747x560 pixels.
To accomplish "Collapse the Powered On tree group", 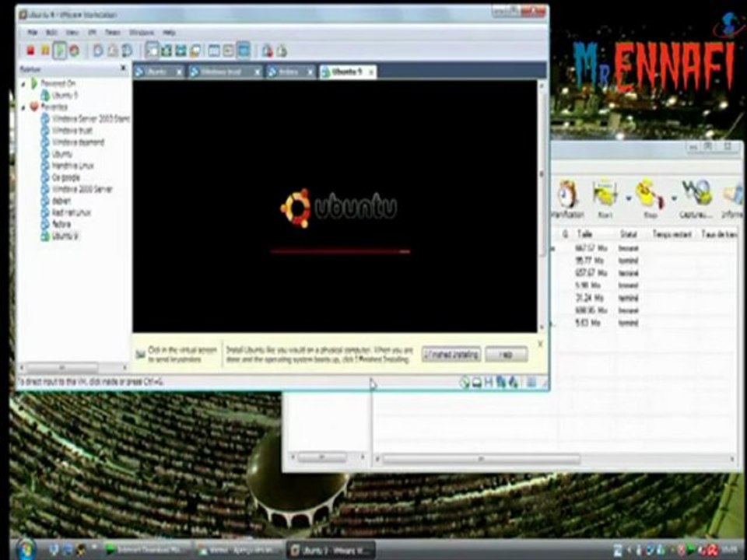I will (x=23, y=84).
